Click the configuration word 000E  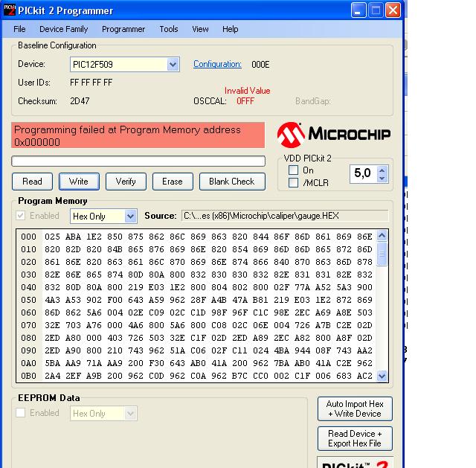tap(260, 65)
